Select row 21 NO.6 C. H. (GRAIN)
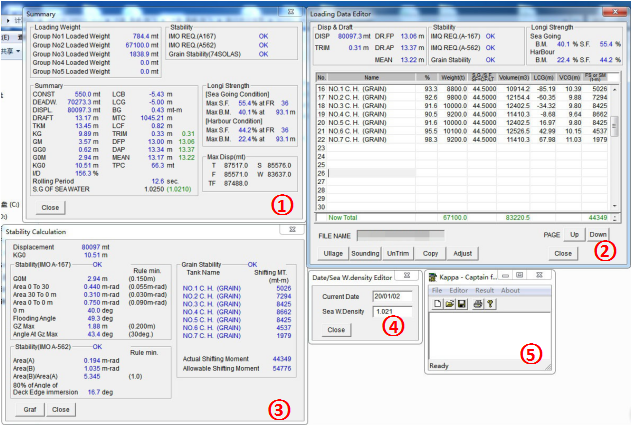 coord(462,131)
